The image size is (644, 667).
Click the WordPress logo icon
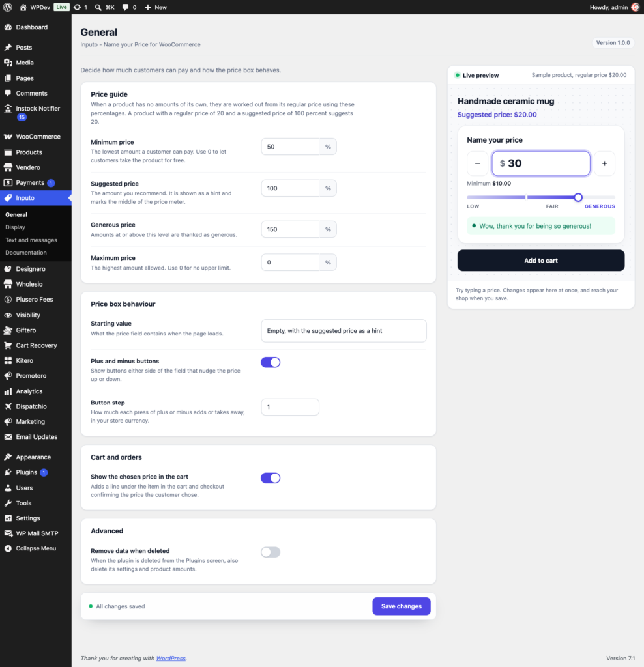[x=8, y=7]
